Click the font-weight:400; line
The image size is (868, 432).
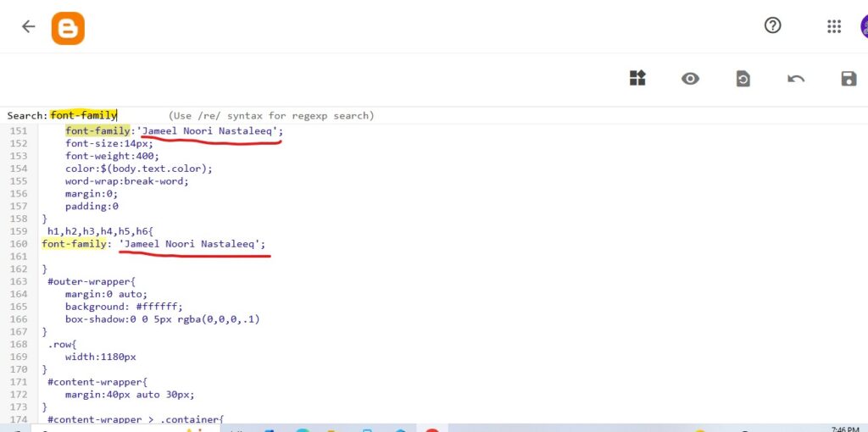click(112, 156)
